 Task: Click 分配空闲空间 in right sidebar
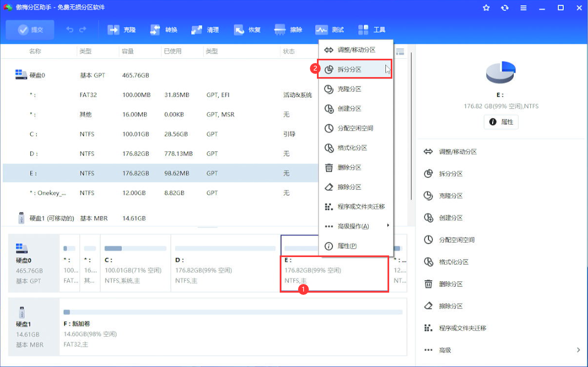coord(449,240)
